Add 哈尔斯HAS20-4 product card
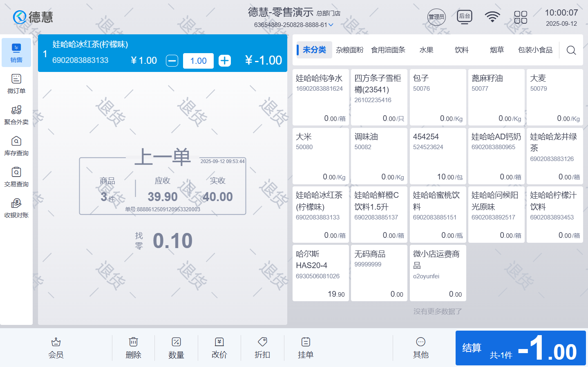588x367 pixels. [x=321, y=273]
